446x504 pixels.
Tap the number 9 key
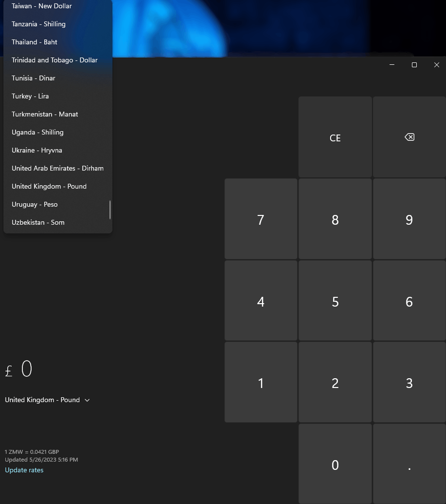click(x=409, y=219)
